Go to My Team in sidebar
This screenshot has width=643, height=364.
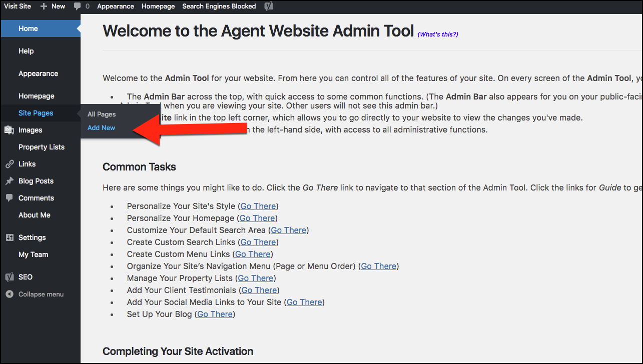tap(33, 254)
